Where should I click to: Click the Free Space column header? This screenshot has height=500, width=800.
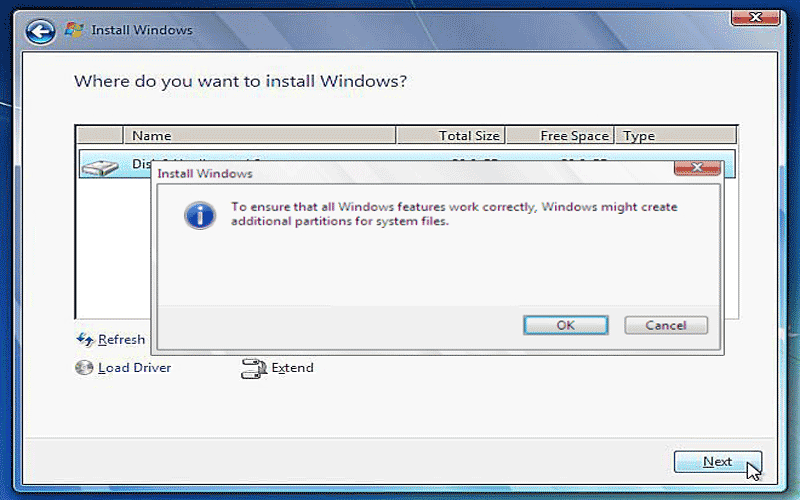[560, 136]
